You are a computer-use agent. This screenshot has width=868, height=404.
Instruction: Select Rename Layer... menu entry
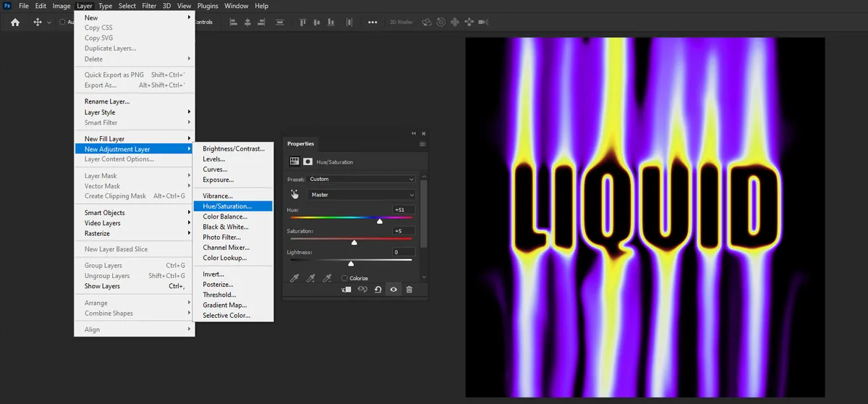click(135, 101)
